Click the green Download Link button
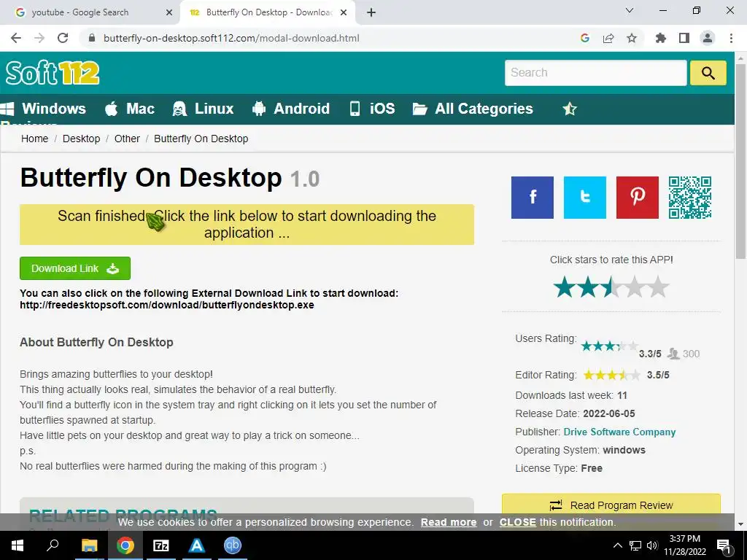Viewport: 747px width, 560px height. point(75,268)
